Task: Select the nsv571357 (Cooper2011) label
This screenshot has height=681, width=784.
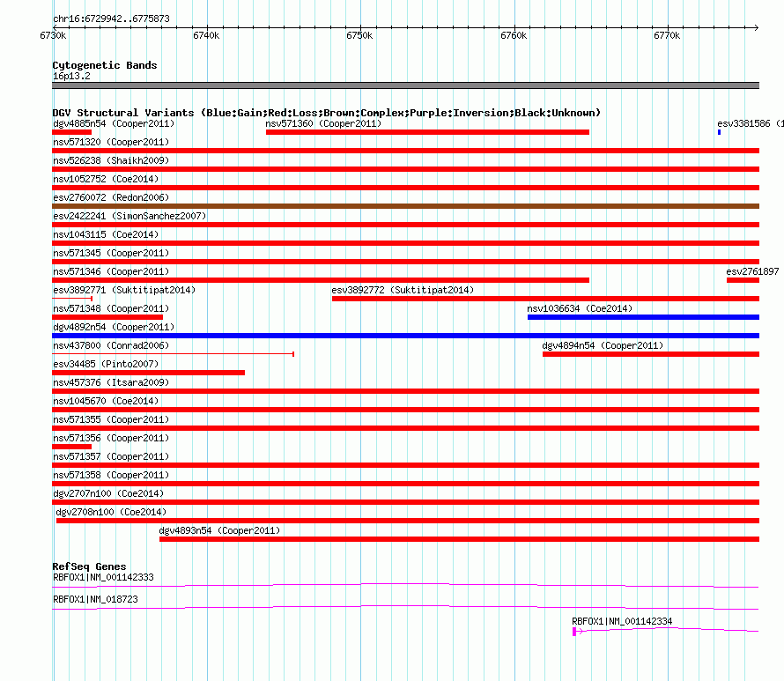Action: tap(111, 456)
